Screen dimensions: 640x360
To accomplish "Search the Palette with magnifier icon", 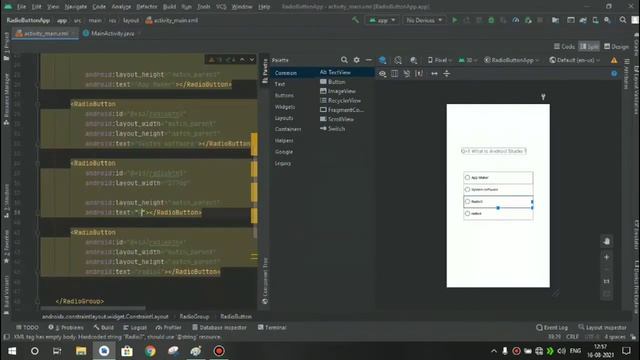I will [x=344, y=60].
